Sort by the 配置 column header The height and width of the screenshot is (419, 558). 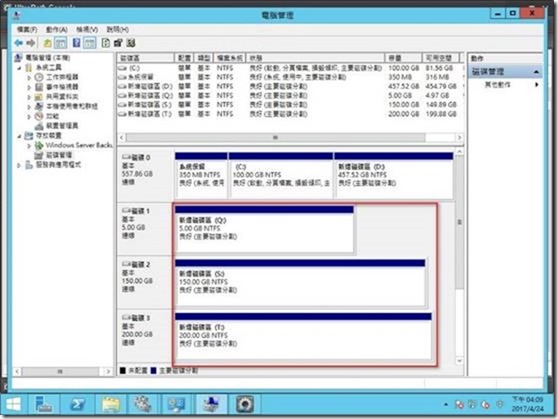[x=184, y=58]
